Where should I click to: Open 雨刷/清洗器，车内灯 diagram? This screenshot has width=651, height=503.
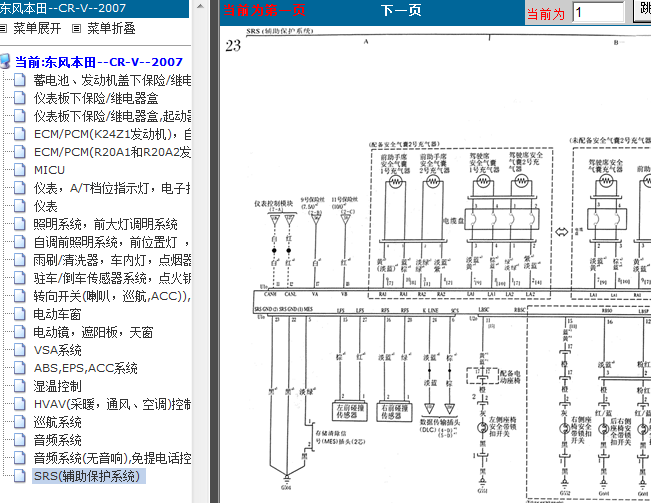(112, 260)
